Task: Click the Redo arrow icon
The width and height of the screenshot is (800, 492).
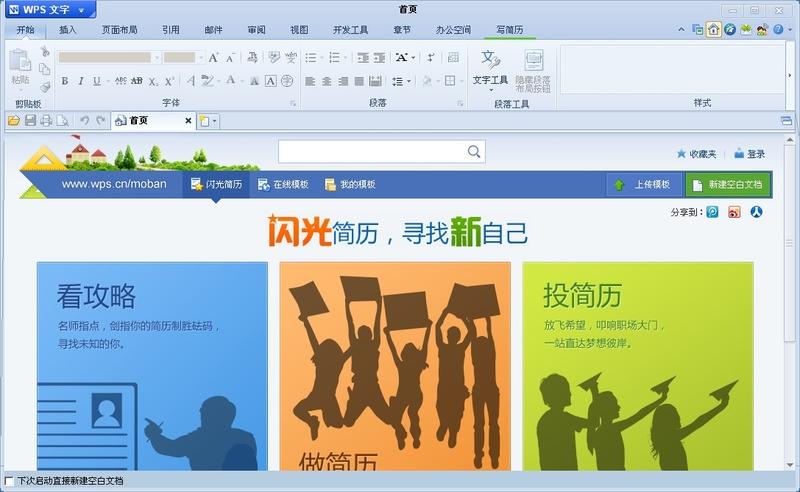Action: 101,121
